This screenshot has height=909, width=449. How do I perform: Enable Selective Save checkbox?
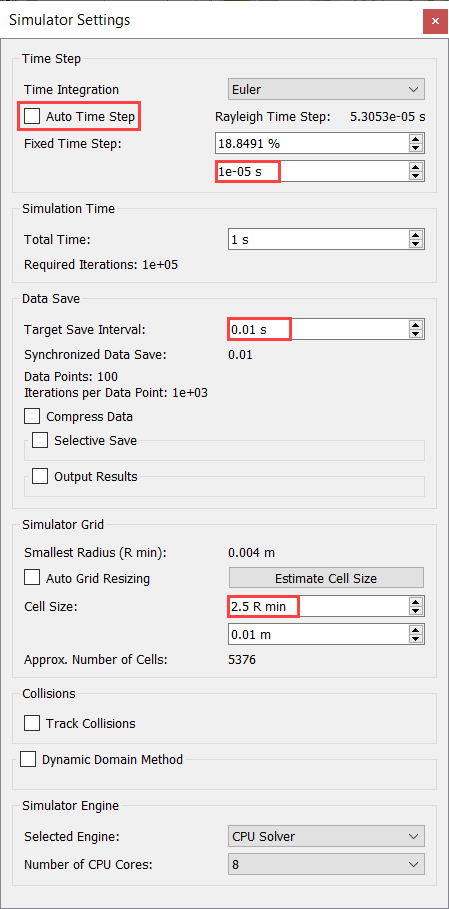click(40, 441)
